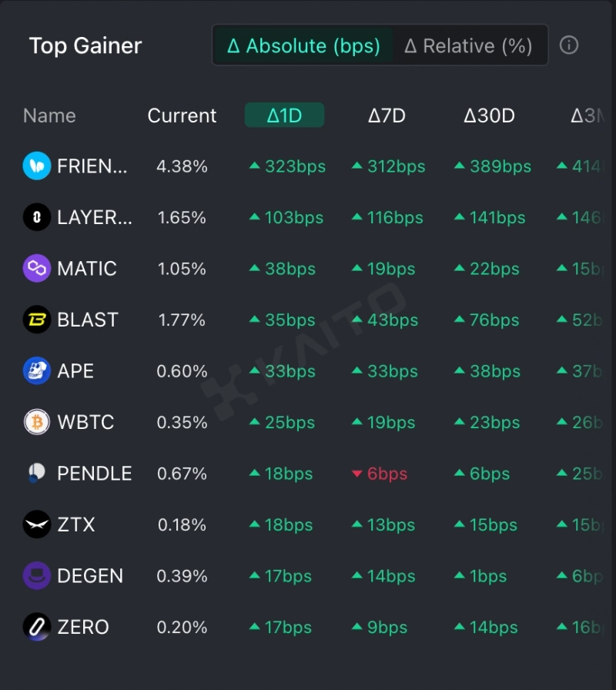Viewport: 616px width, 690px height.
Task: Click the Name column header
Action: 49,116
